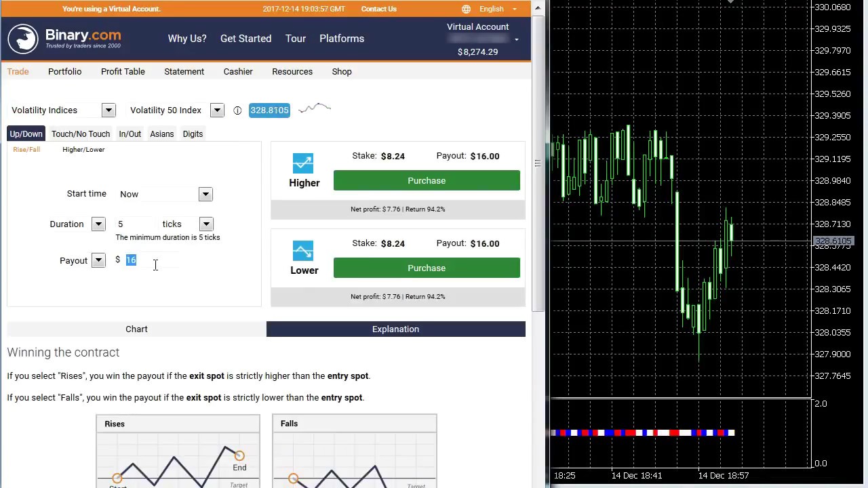Select the Asians contract tab
Screen dimensions: 868x488
pos(162,134)
